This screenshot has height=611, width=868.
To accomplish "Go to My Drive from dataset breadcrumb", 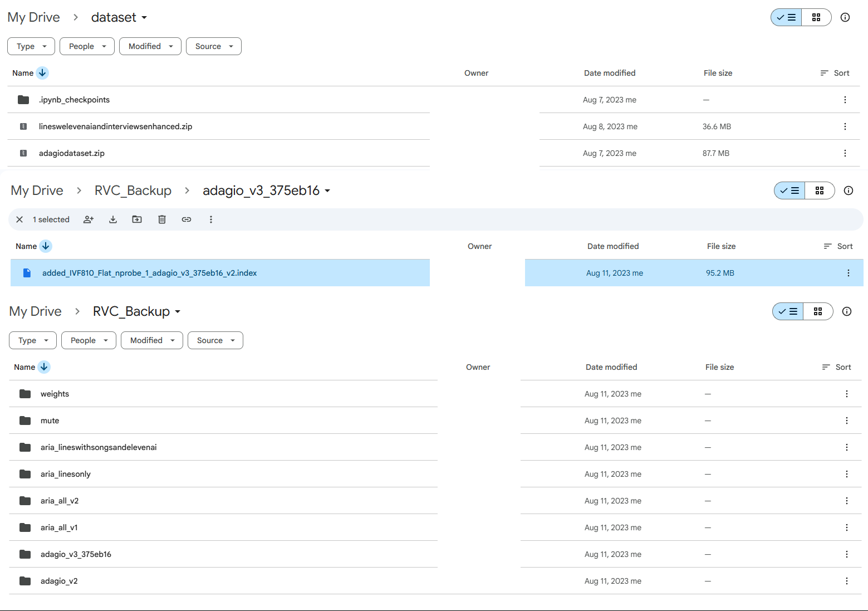I will pos(33,17).
